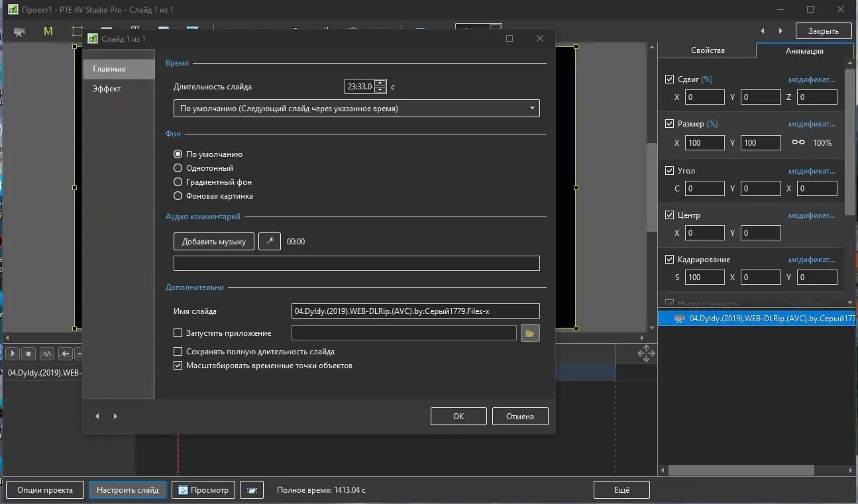Switch to the Анимация tab

coord(804,50)
